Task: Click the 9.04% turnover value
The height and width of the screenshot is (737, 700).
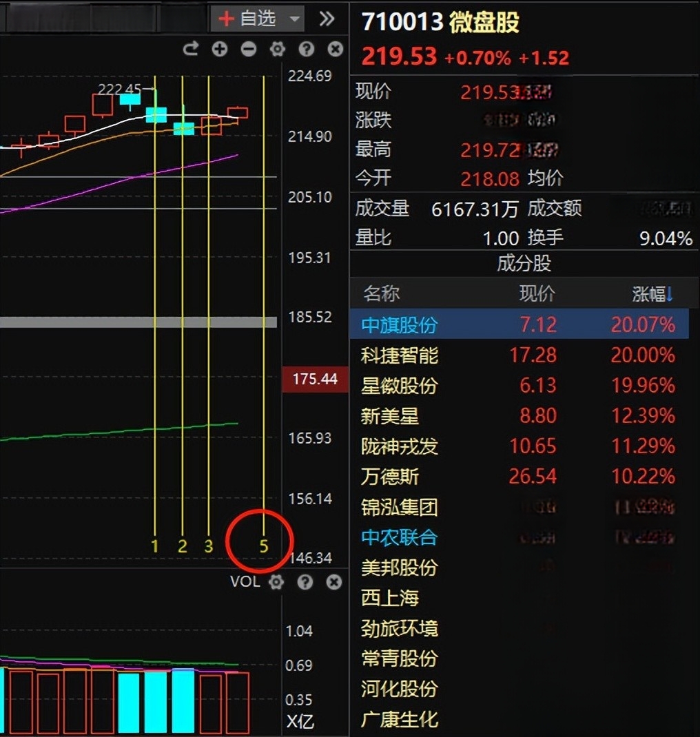Action: pos(666,239)
